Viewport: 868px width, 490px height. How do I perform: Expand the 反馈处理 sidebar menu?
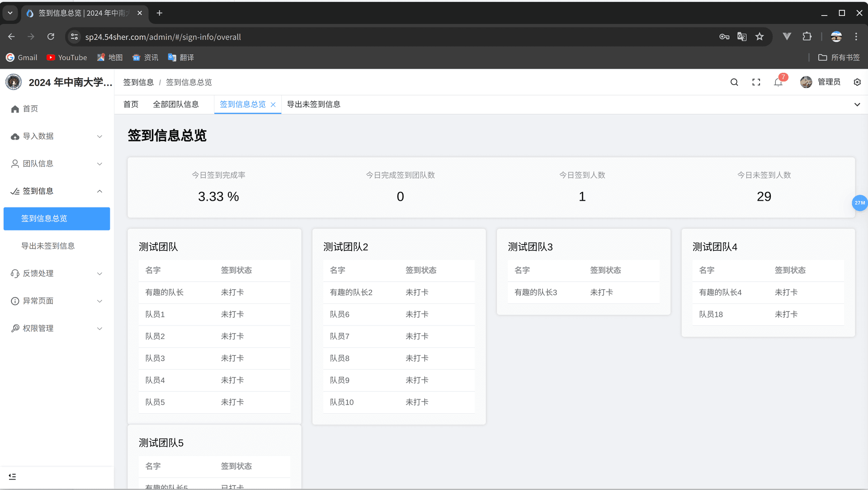[x=57, y=273]
